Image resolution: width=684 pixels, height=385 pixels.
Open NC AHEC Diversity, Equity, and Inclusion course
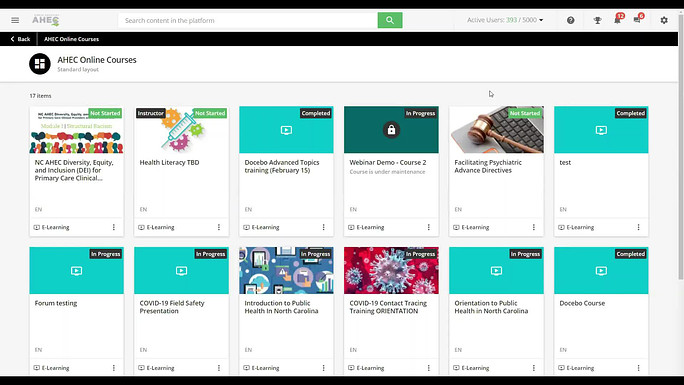point(74,170)
